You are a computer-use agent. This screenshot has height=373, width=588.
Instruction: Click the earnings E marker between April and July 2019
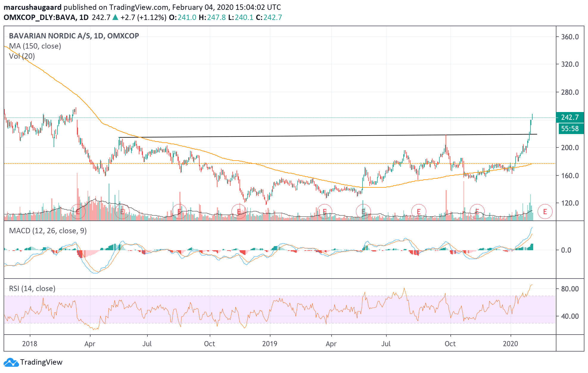[363, 212]
